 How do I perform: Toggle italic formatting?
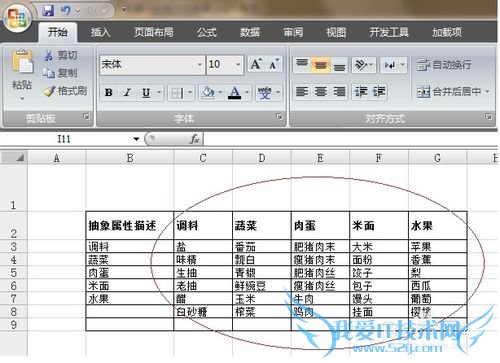tap(127, 92)
